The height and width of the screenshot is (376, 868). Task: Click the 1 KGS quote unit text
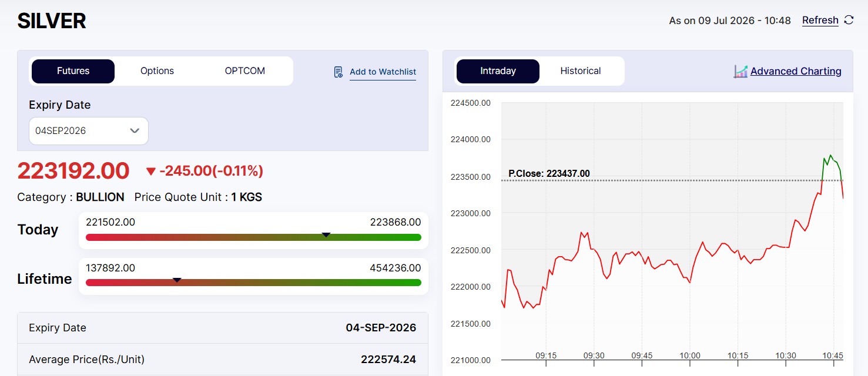(x=246, y=197)
